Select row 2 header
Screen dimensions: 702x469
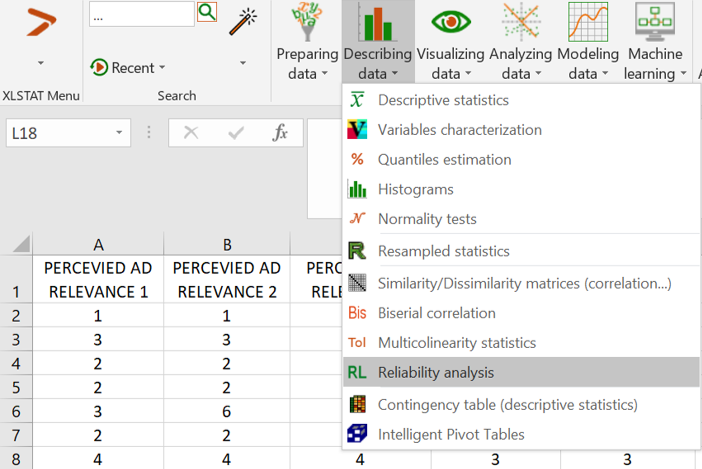pos(16,316)
